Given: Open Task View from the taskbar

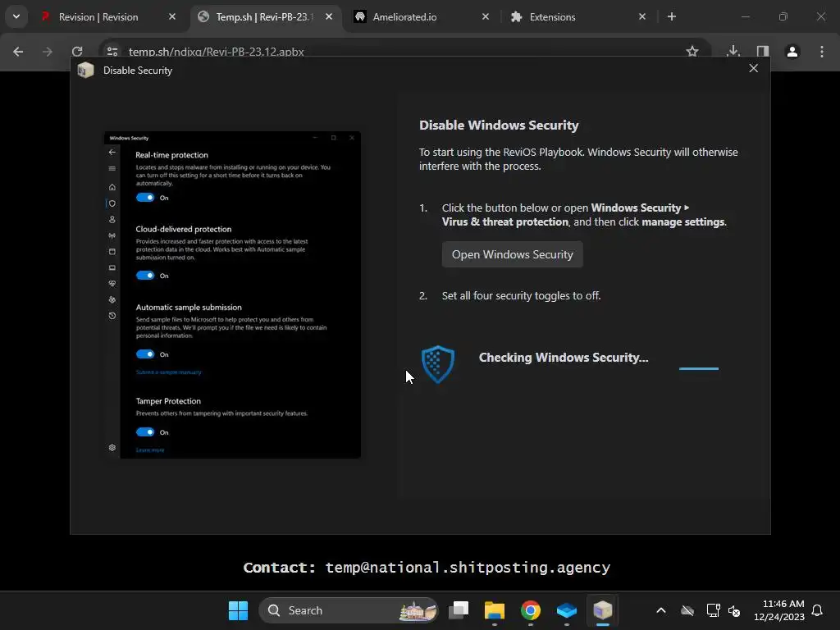Looking at the screenshot, I should pyautogui.click(x=459, y=610).
